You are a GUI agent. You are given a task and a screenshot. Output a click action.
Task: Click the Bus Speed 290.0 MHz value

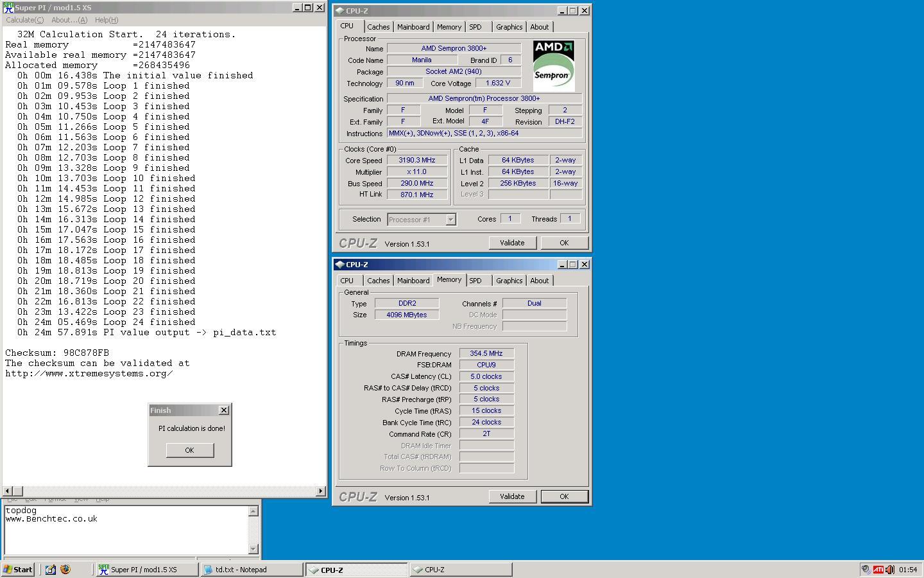coord(417,184)
